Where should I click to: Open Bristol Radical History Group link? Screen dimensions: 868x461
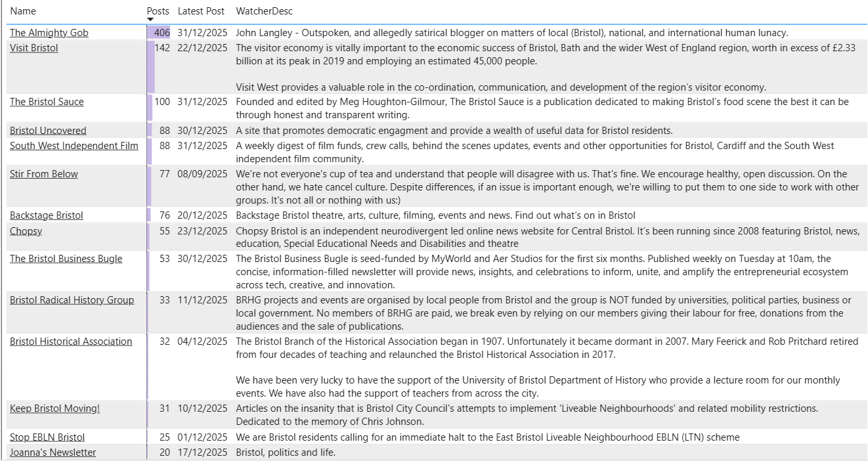pyautogui.click(x=72, y=300)
